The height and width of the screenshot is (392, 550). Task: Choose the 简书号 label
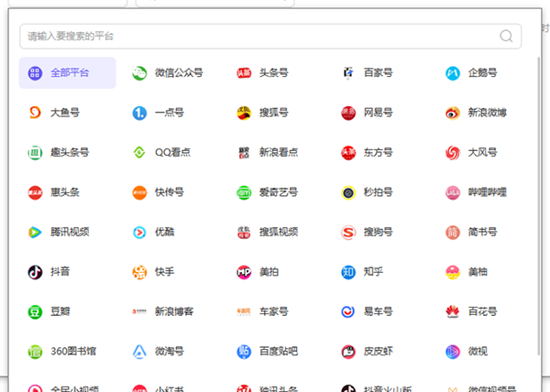(x=483, y=232)
